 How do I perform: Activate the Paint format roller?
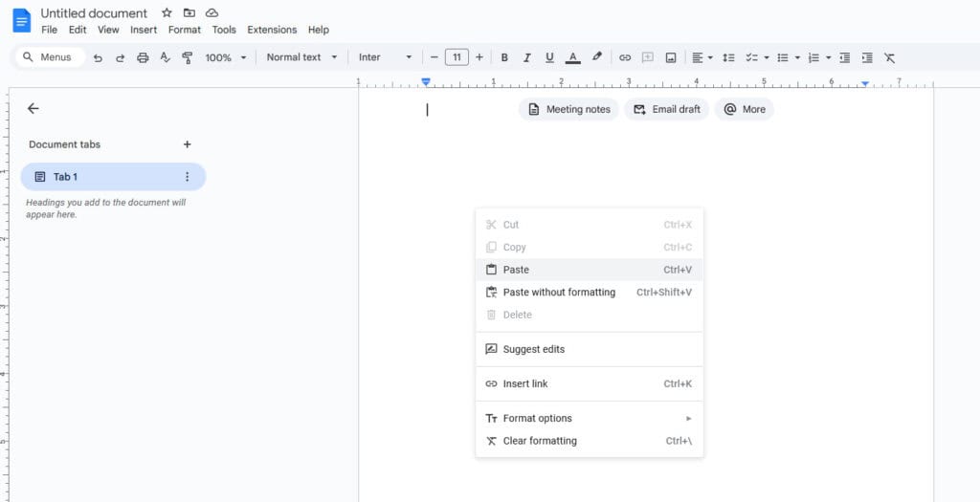[x=187, y=57]
